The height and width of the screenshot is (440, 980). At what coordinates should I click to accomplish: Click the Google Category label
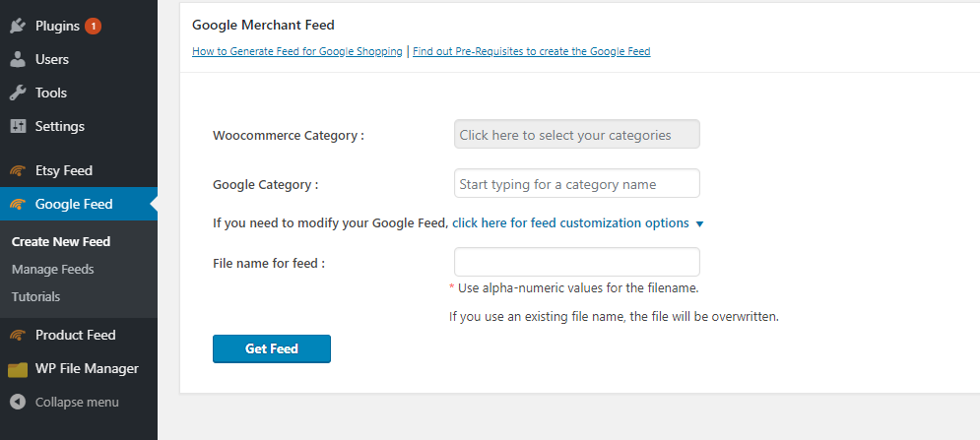click(x=266, y=185)
